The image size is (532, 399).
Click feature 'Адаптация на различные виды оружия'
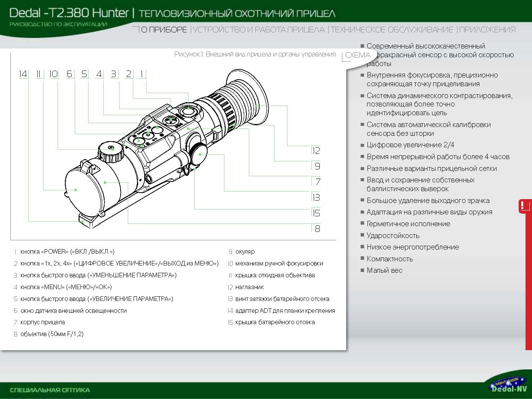[x=429, y=212]
